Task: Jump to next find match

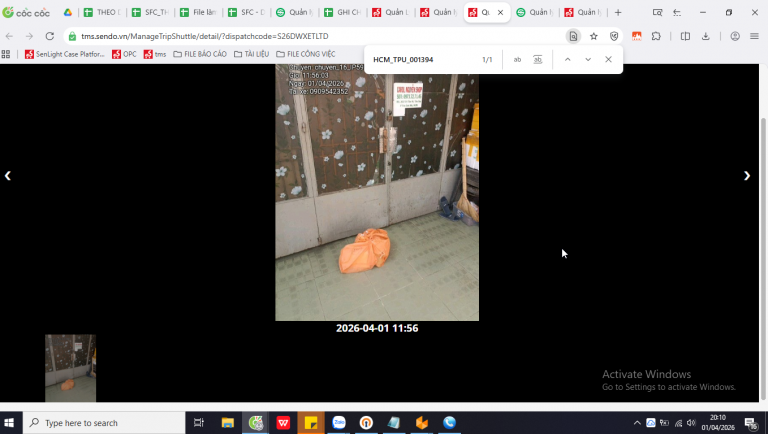Action: [x=588, y=59]
